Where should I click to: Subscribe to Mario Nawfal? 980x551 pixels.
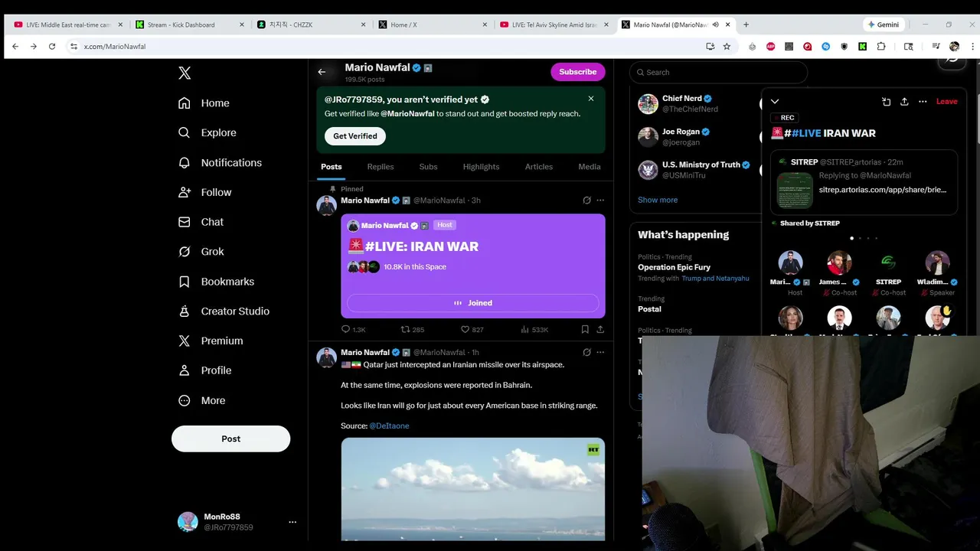click(x=577, y=72)
